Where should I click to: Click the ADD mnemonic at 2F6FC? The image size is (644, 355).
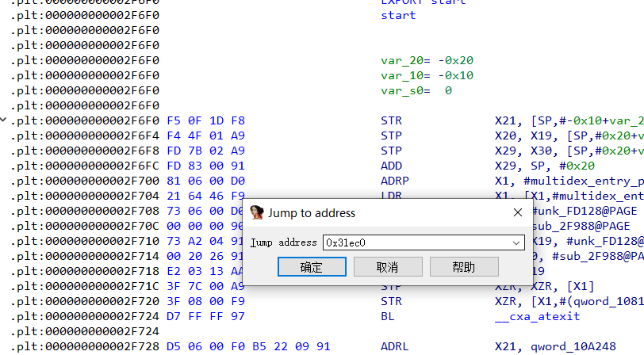[391, 166]
